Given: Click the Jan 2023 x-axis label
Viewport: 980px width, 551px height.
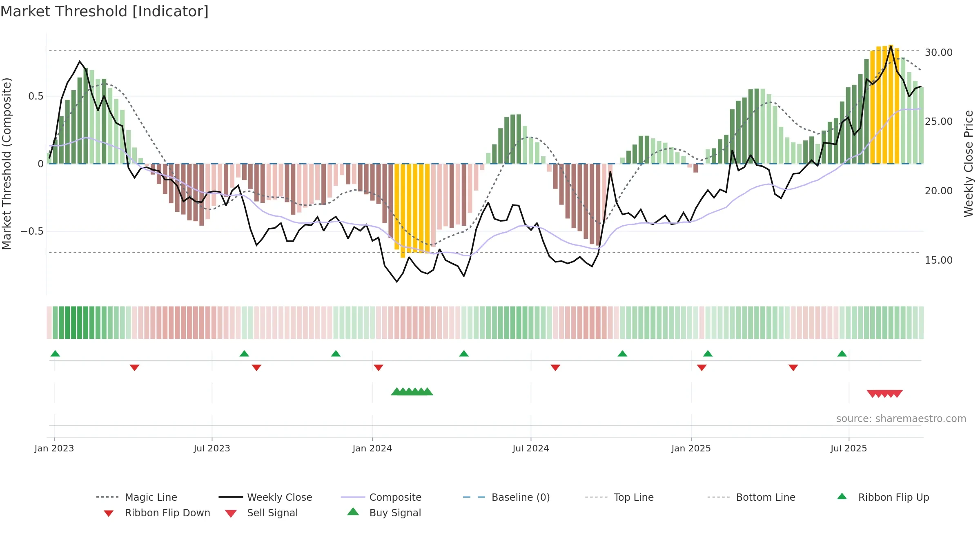Looking at the screenshot, I should (54, 449).
